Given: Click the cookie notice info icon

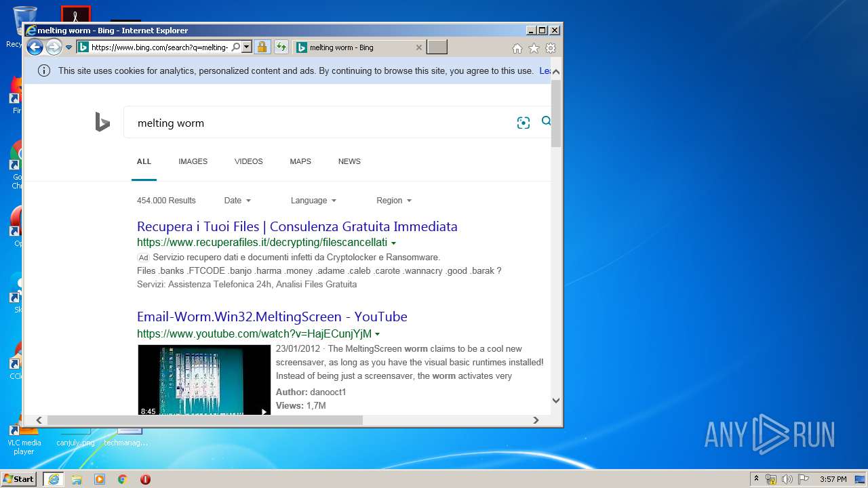Looking at the screenshot, I should (x=44, y=70).
